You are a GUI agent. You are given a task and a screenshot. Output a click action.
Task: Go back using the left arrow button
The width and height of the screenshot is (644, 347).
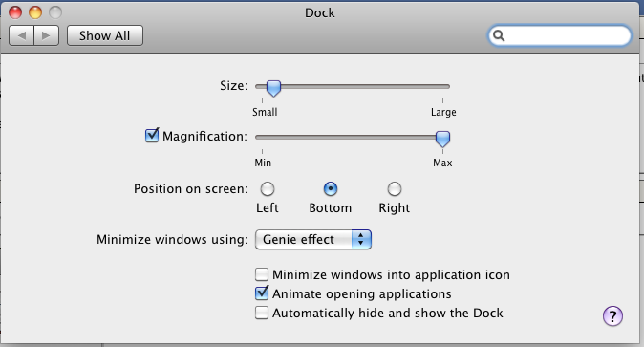pyautogui.click(x=21, y=35)
